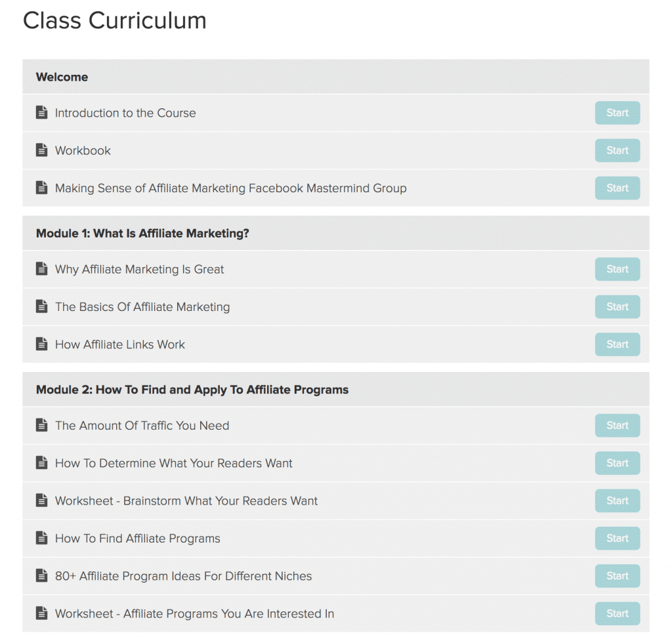Open Worksheet - Brainstorm What Your Readers Want title
Viewport: 672px width, 637px height.
point(186,501)
